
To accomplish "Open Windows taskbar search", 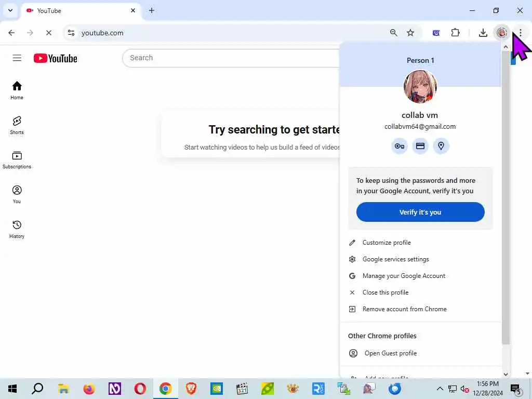I will (x=37, y=389).
